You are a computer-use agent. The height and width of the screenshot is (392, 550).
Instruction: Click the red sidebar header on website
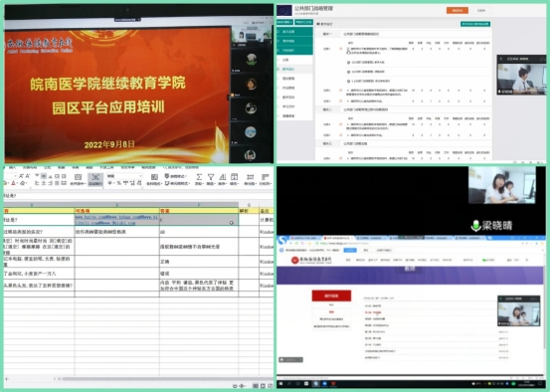click(331, 295)
